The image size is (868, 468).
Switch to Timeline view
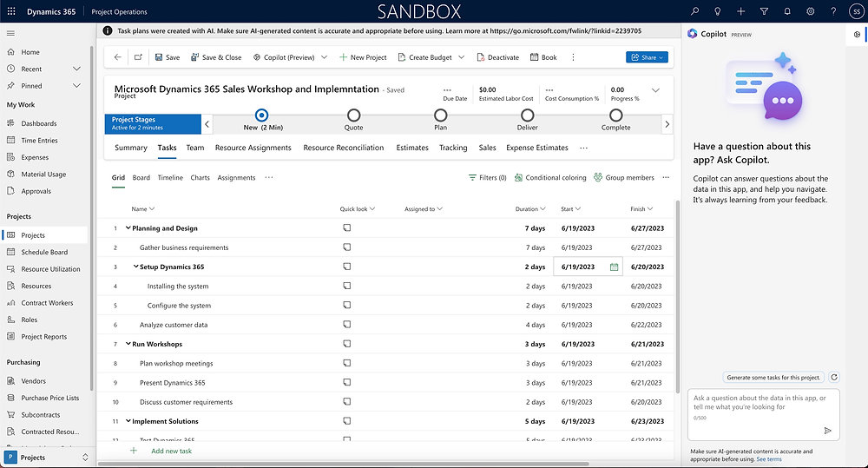(170, 178)
